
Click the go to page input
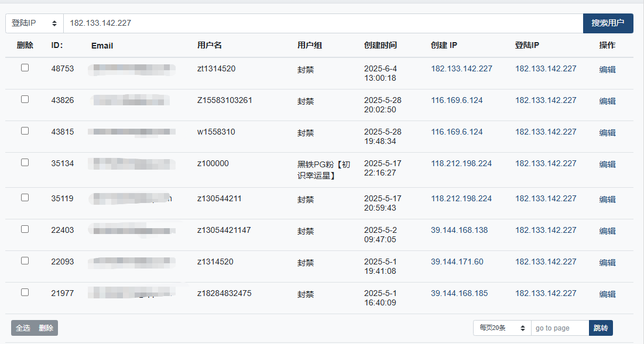[560, 328]
